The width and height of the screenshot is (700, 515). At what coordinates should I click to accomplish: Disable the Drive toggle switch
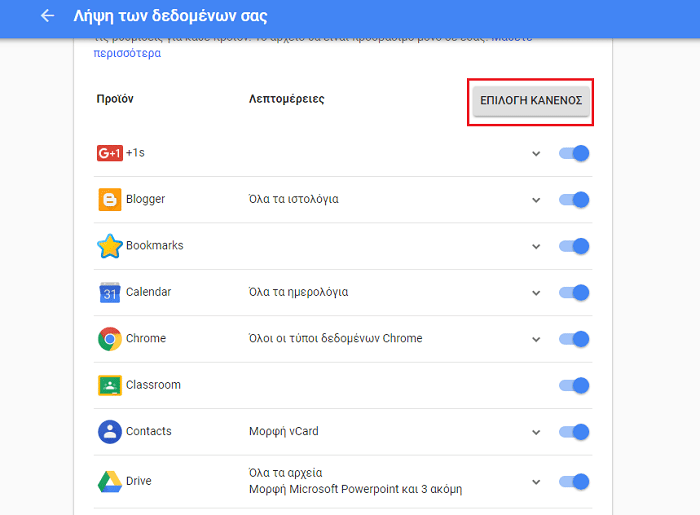[x=574, y=482]
